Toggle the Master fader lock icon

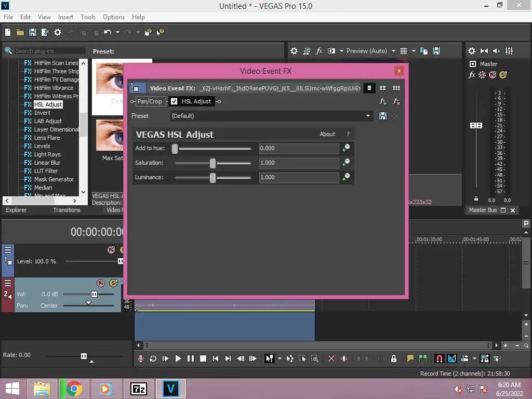tap(476, 199)
